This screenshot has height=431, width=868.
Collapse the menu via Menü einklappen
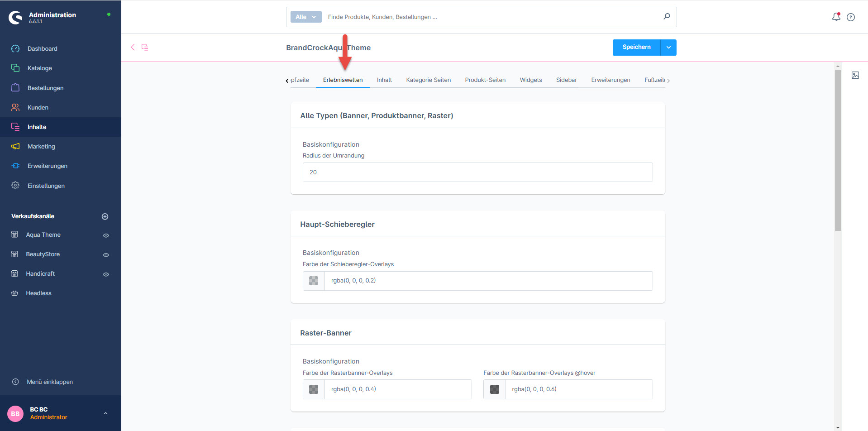[49, 382]
